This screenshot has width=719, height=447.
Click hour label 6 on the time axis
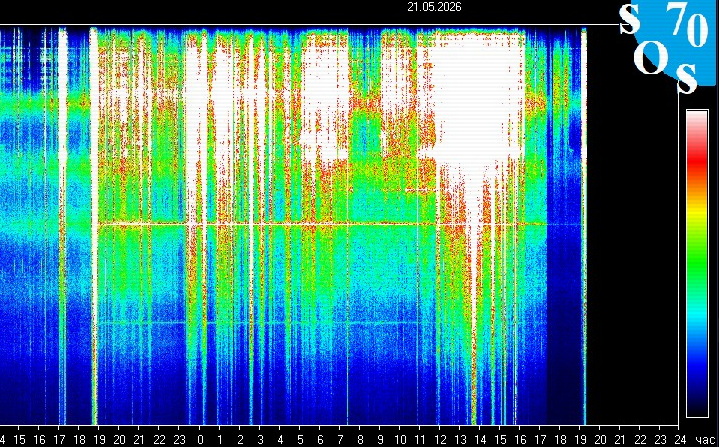[320, 439]
